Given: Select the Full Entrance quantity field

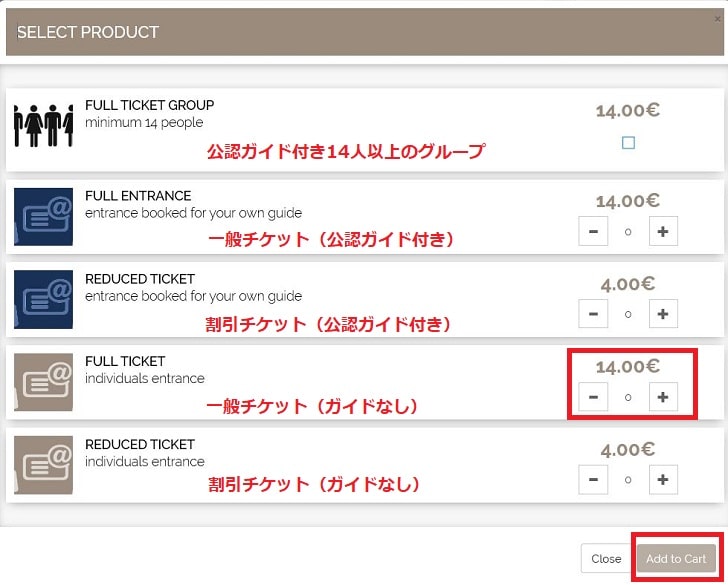Looking at the screenshot, I should [628, 232].
